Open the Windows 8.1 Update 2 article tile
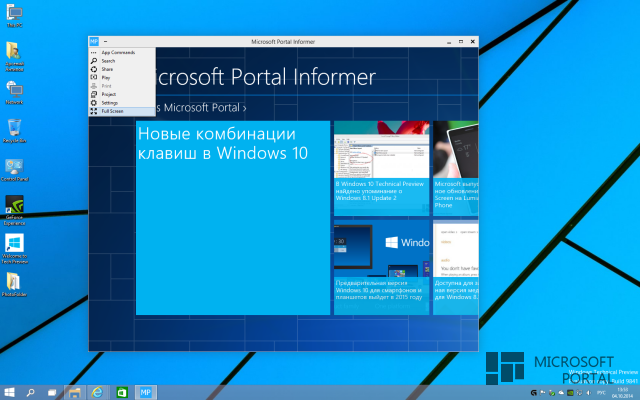The height and width of the screenshot is (400, 640). point(381,168)
